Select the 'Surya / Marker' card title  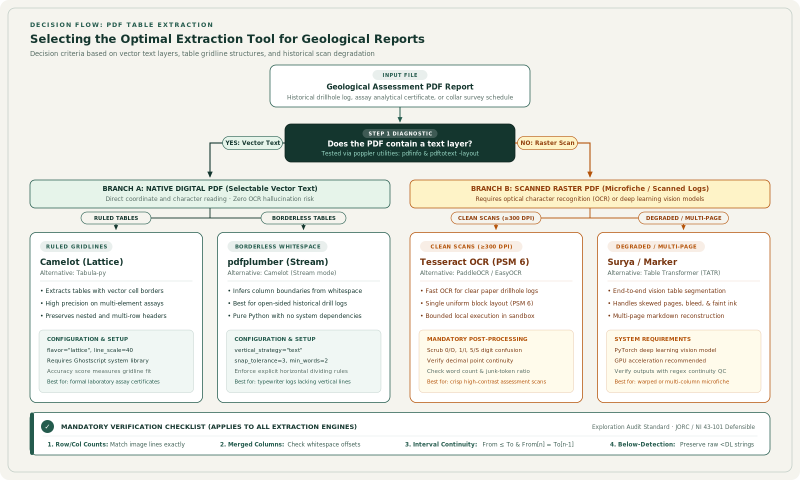[x=642, y=262]
